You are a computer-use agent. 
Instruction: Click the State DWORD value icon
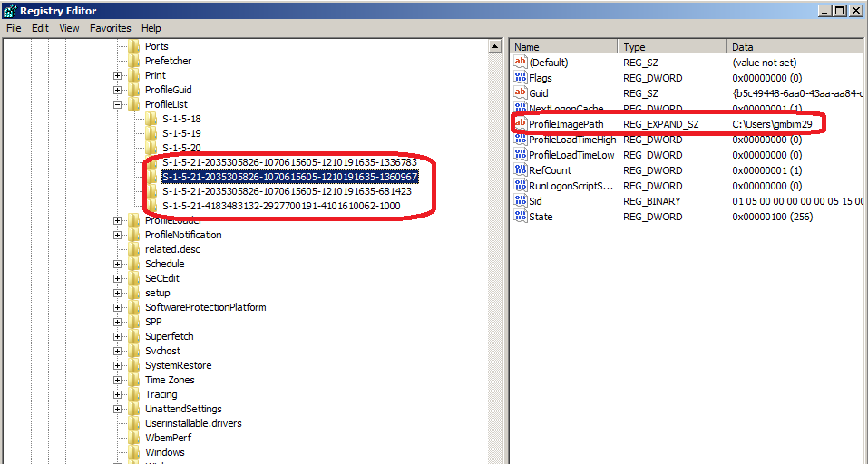[x=521, y=217]
